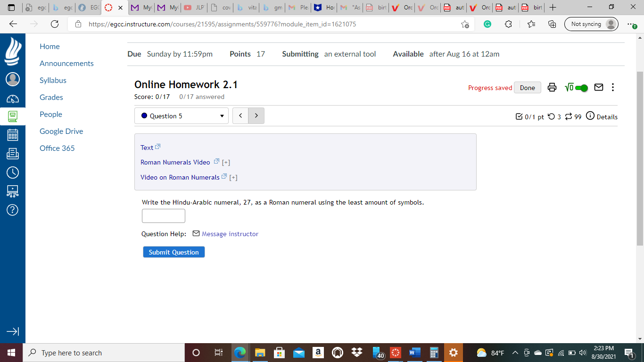Open Google Drive in course navigation

pos(61,132)
